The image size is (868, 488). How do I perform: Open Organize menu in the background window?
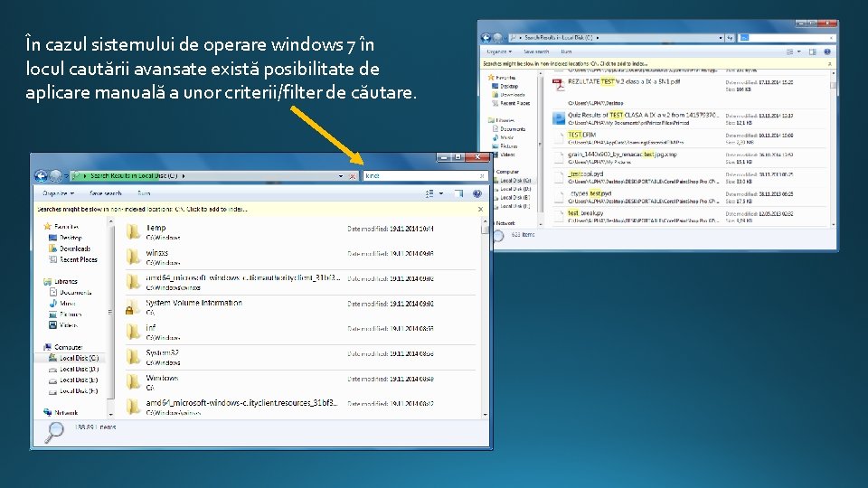click(499, 52)
